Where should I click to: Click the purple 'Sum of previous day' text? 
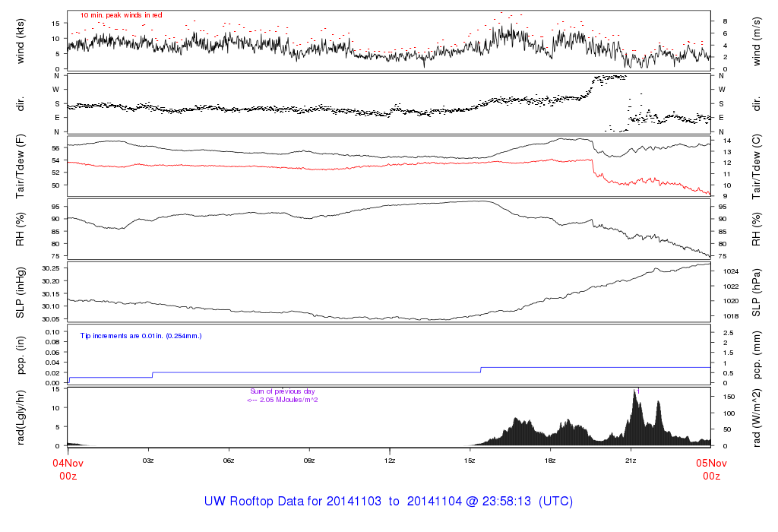[x=282, y=392]
